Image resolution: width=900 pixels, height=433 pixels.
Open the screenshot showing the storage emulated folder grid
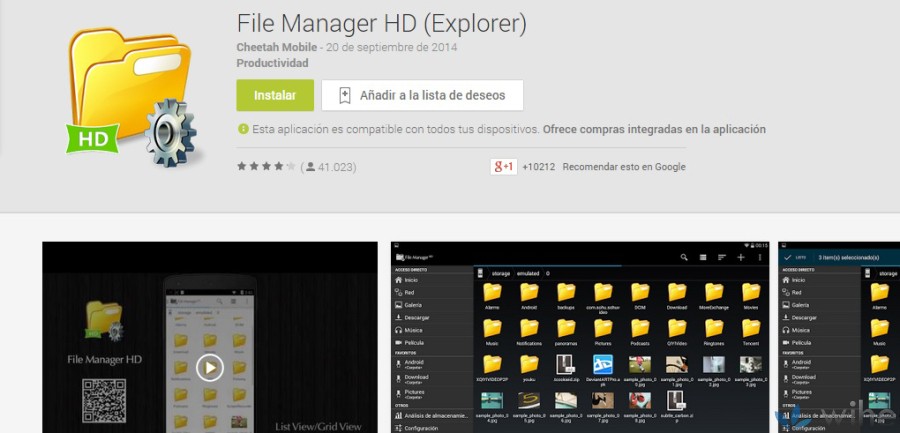[x=580, y=337]
